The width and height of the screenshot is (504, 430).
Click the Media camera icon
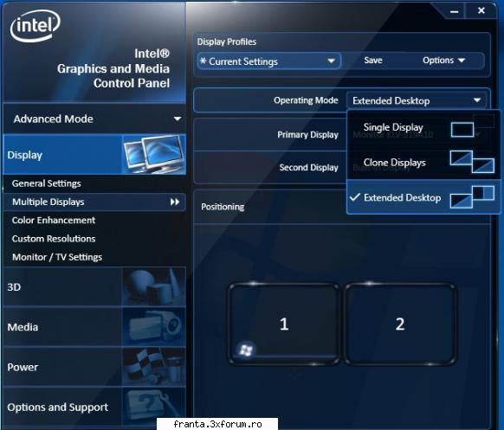tap(154, 327)
